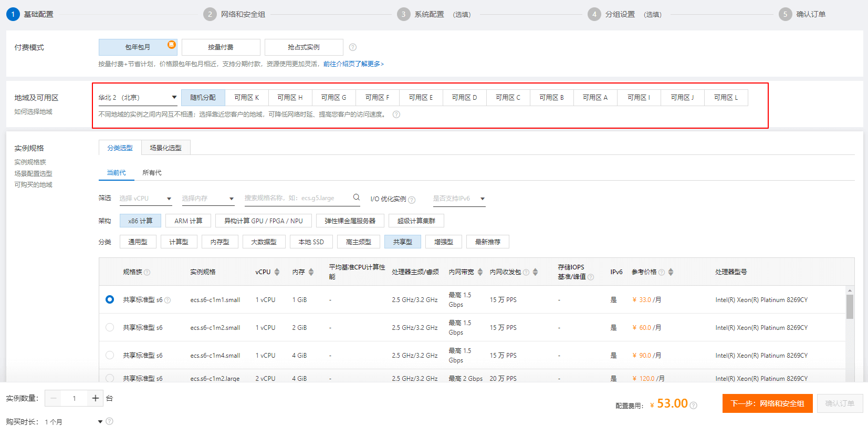Switch to 当前代 tab
The height and width of the screenshot is (426, 868).
[116, 172]
